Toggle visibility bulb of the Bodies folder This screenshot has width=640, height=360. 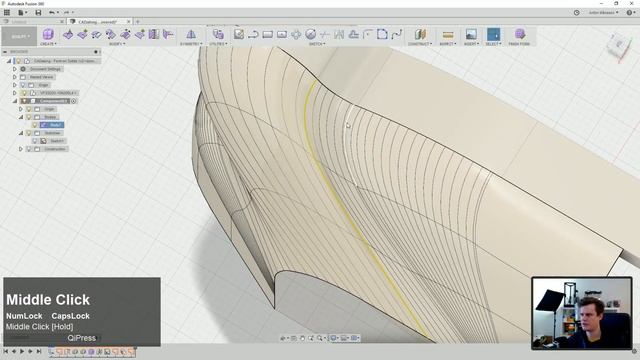pos(29,117)
